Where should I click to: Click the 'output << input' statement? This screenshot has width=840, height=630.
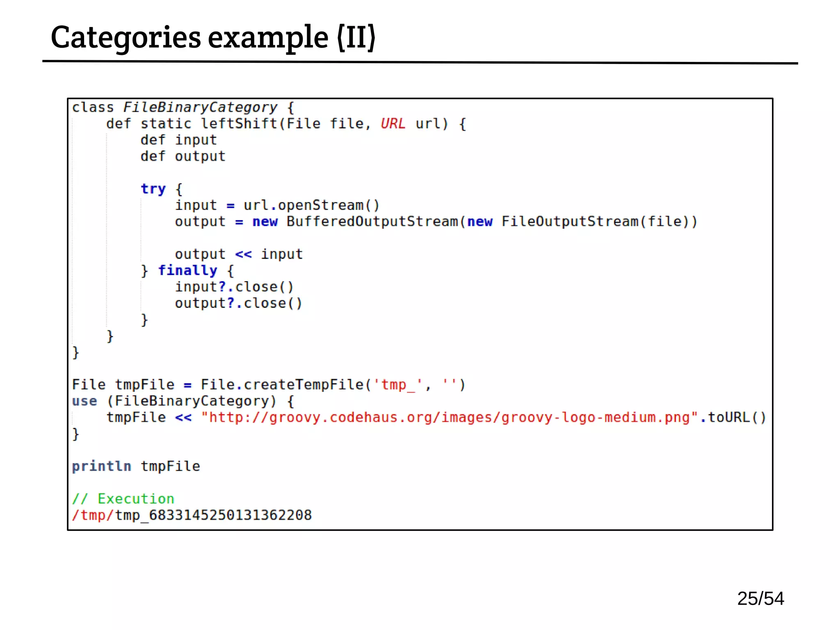click(239, 254)
